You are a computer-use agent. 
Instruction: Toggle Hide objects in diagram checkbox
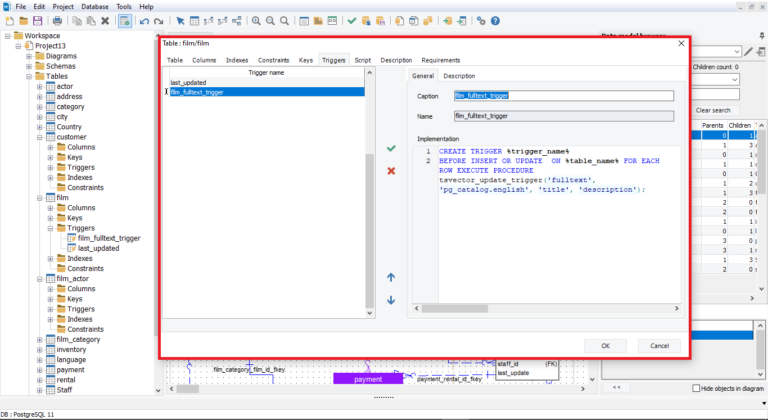point(697,388)
